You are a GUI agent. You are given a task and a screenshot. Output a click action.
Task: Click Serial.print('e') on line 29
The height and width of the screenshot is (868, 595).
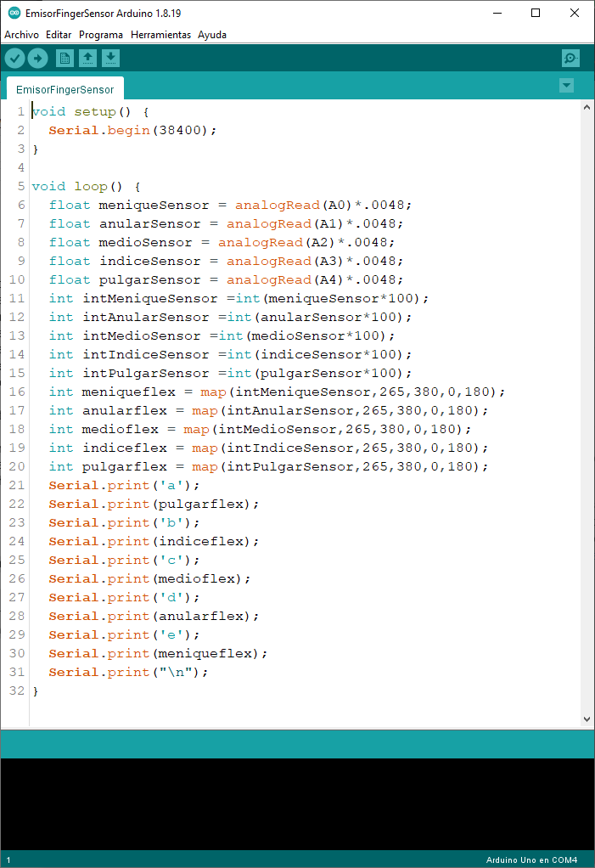click(x=125, y=635)
